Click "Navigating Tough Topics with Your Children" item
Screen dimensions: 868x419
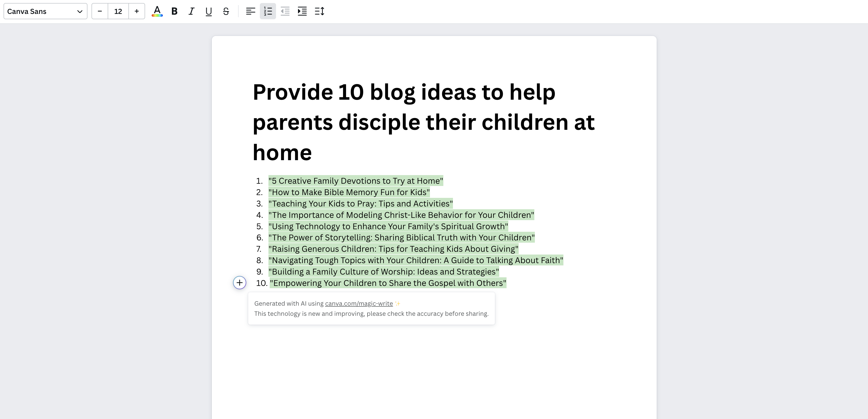tap(416, 260)
